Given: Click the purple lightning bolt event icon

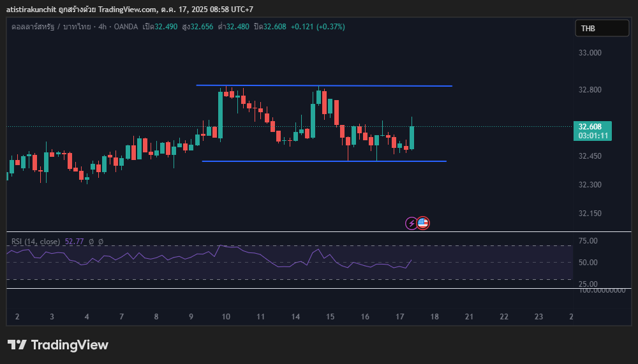Looking at the screenshot, I should tap(412, 223).
